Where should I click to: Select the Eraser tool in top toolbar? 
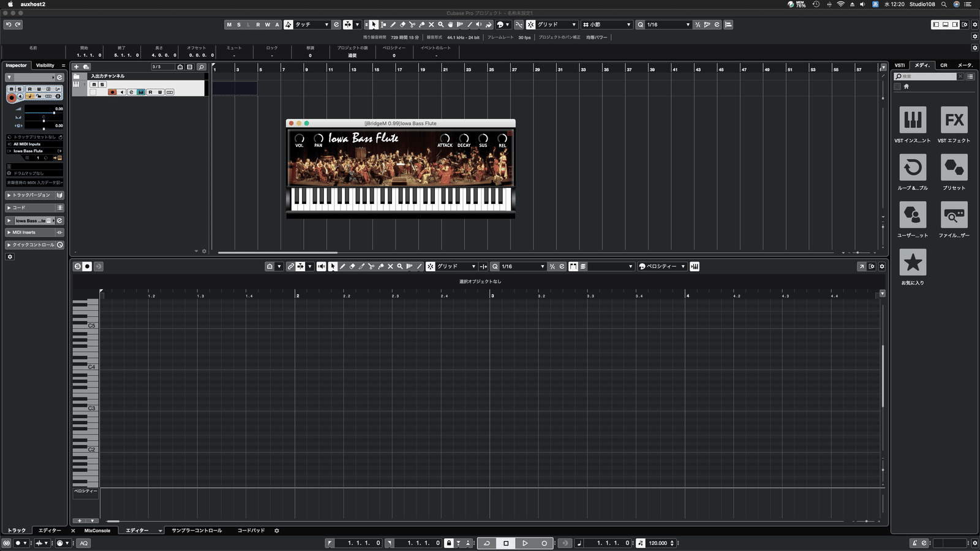click(x=402, y=24)
